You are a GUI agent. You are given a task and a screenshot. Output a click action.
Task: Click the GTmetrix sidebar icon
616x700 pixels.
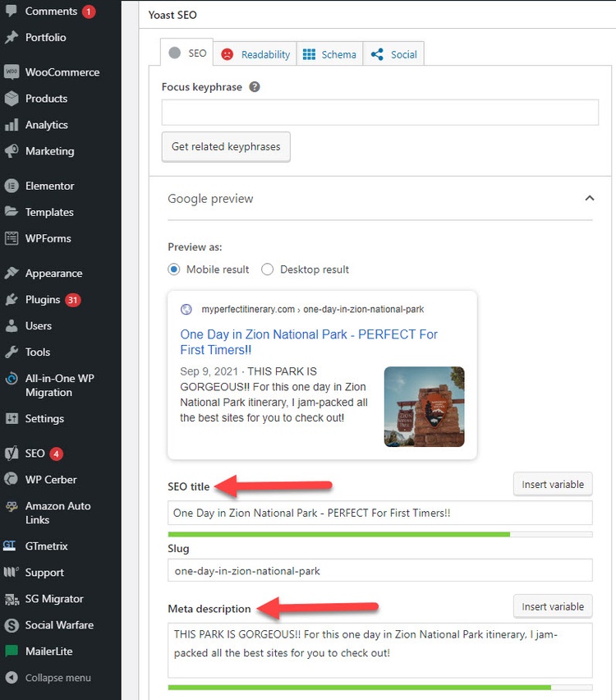(x=9, y=546)
